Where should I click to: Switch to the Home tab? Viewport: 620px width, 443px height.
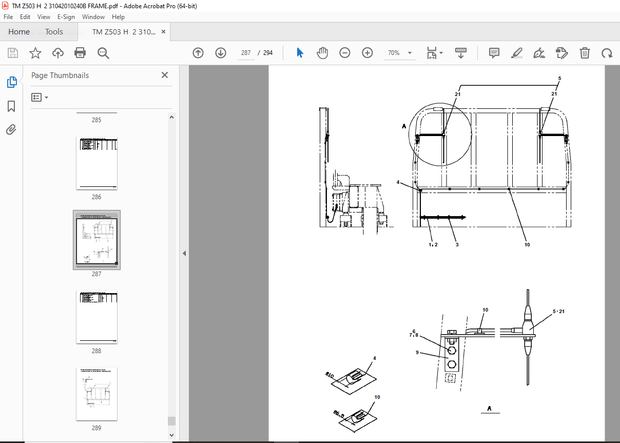19,32
